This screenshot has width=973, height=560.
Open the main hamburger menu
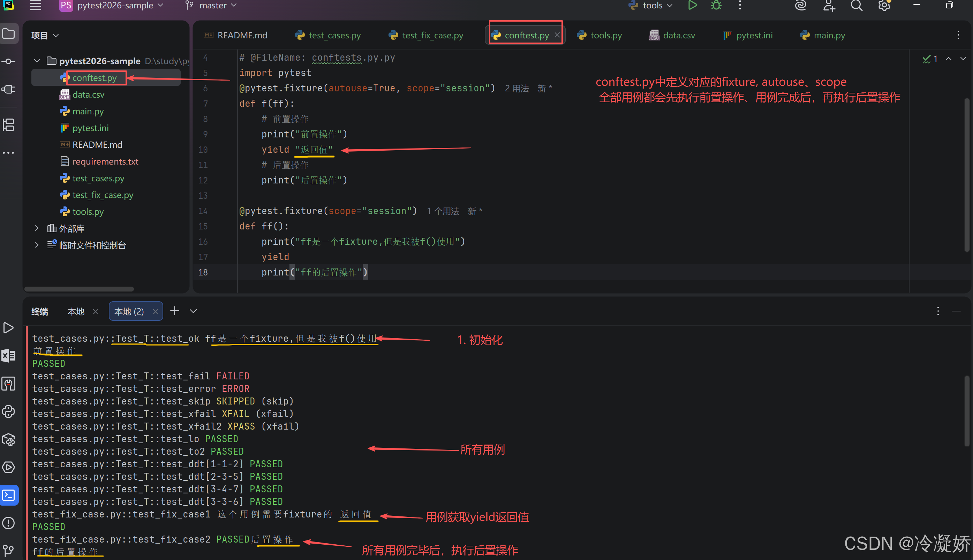[x=35, y=5]
